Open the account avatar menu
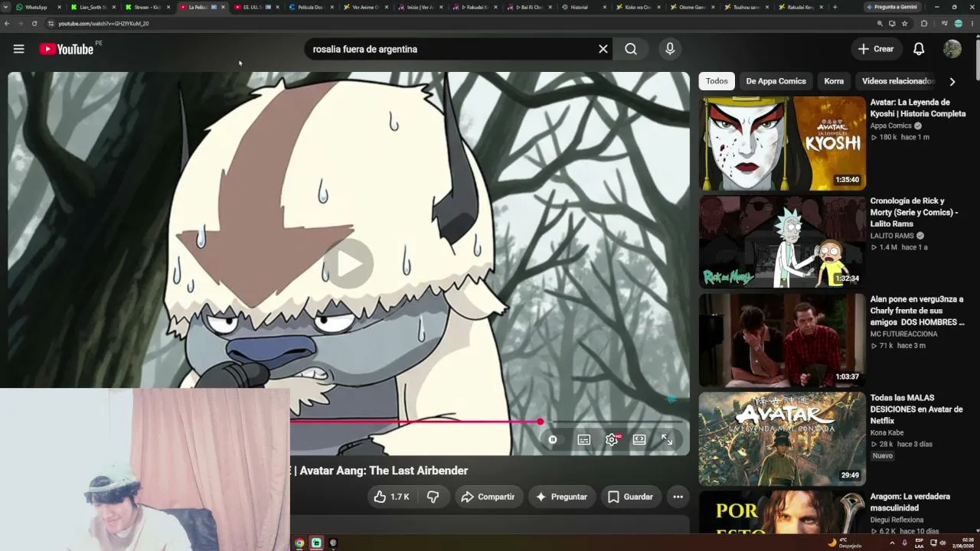980x551 pixels. click(952, 49)
